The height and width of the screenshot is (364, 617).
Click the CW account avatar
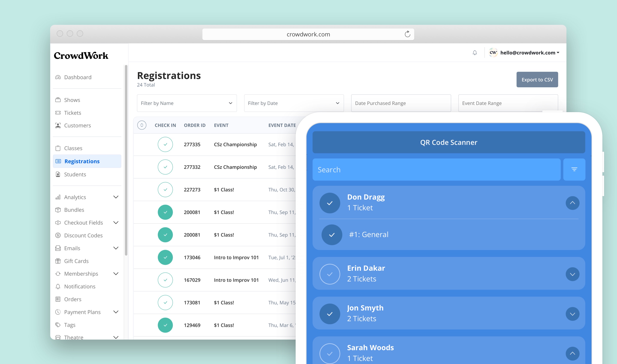(493, 52)
